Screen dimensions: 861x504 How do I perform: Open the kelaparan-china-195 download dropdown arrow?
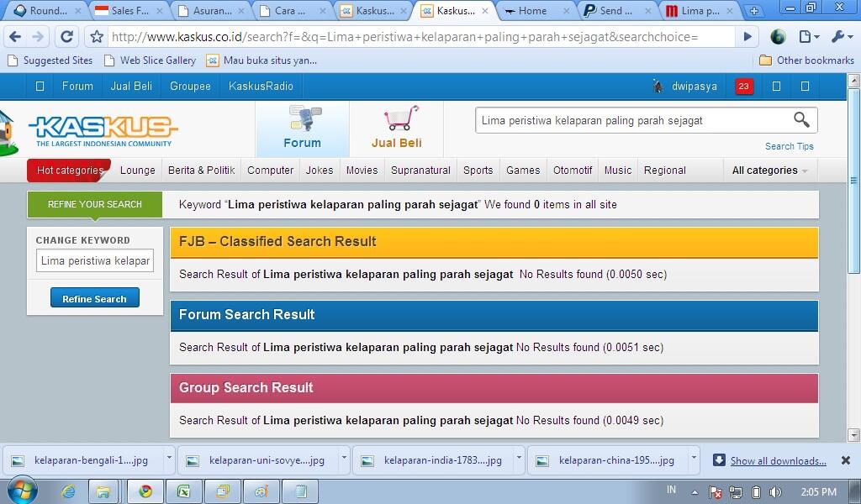694,457
